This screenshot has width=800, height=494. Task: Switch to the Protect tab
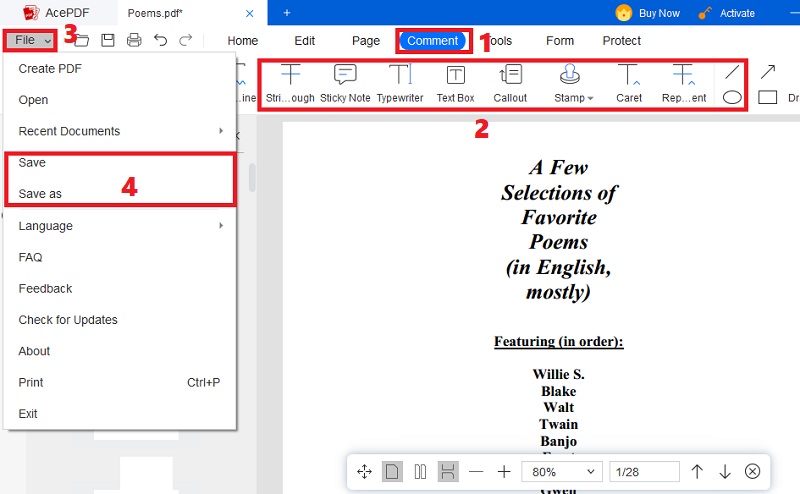[621, 41]
